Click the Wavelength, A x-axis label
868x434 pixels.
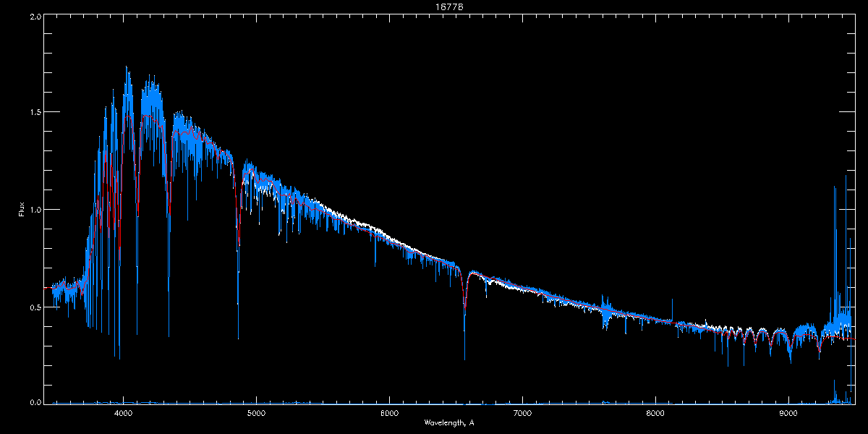click(449, 422)
